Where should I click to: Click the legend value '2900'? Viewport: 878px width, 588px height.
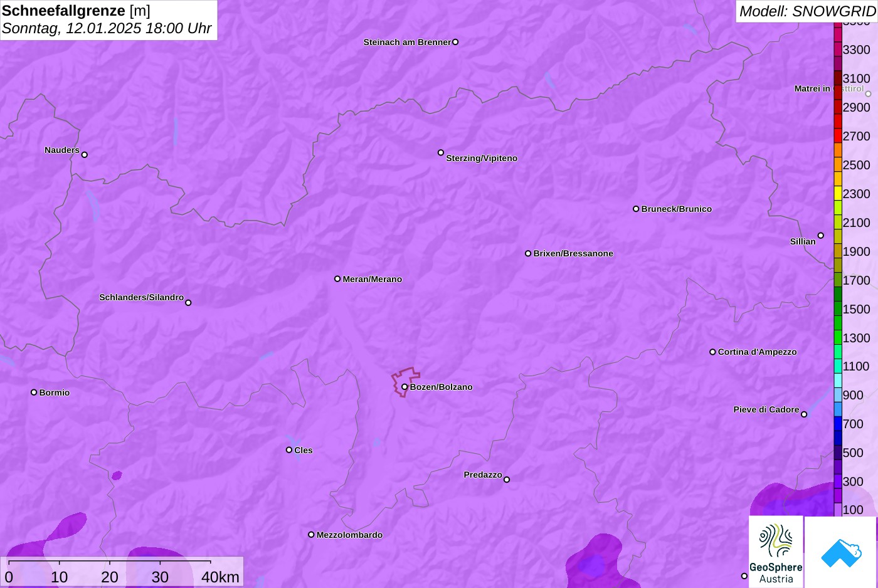click(856, 107)
